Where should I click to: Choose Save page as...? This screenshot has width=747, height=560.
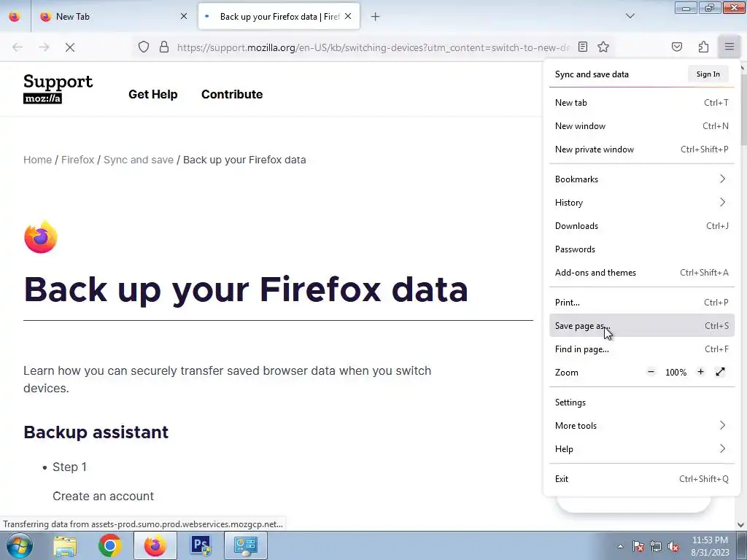tap(642, 326)
